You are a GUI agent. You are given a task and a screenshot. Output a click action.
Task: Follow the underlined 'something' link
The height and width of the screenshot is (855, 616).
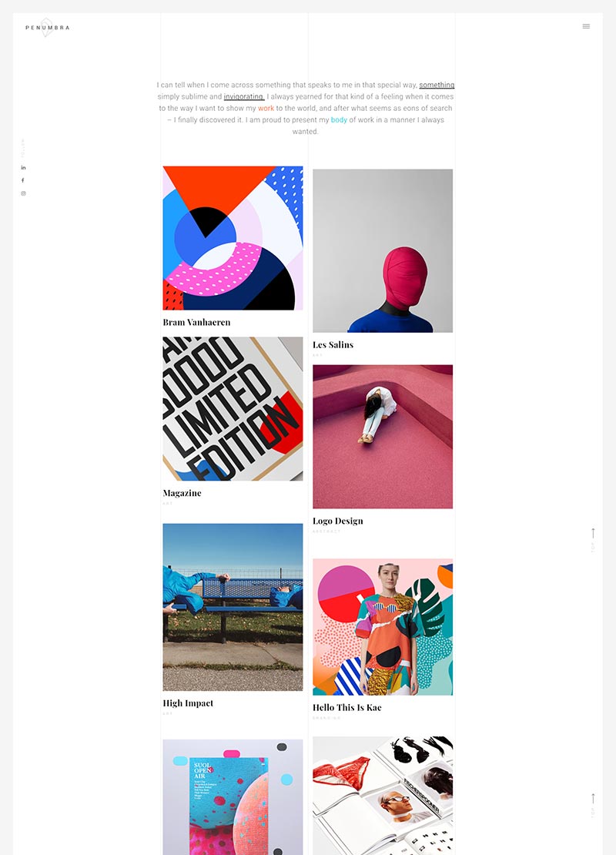437,85
